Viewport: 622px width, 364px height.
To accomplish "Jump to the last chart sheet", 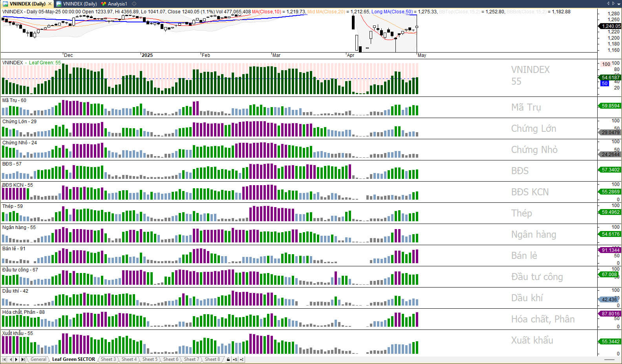I will 23,359.
